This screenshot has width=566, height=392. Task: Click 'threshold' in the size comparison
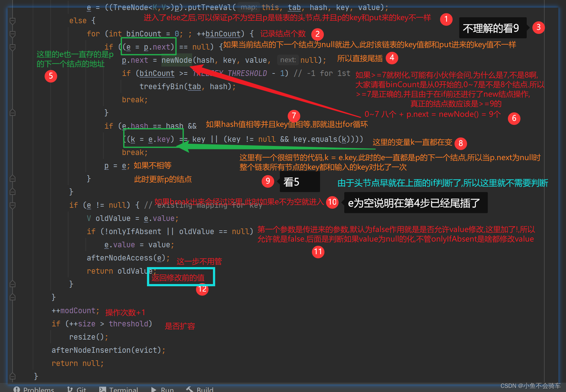pos(128,324)
